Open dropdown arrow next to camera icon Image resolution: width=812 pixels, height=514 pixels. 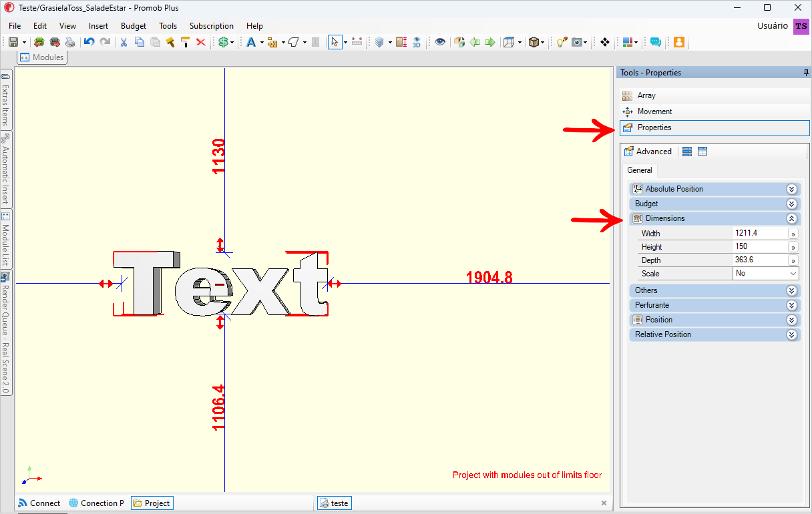click(x=586, y=42)
